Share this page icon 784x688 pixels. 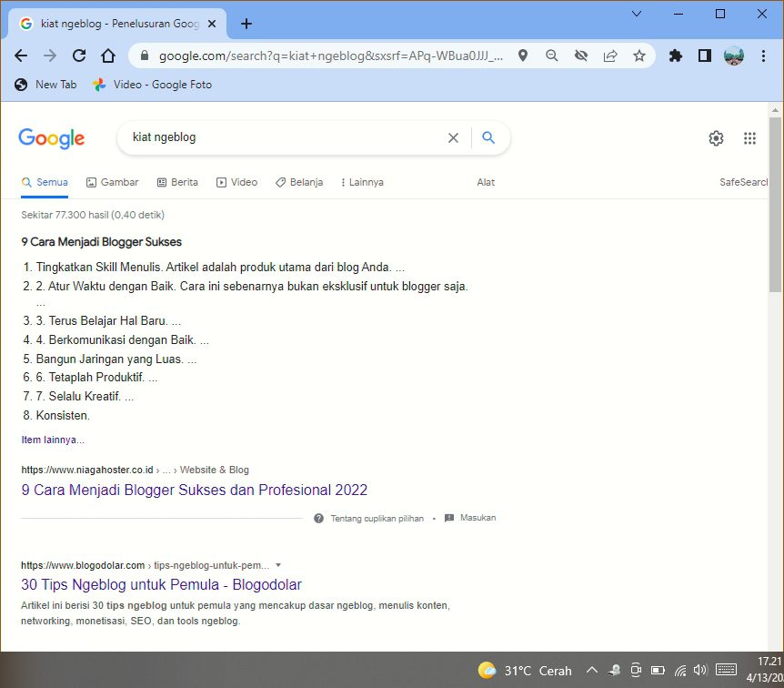[610, 56]
